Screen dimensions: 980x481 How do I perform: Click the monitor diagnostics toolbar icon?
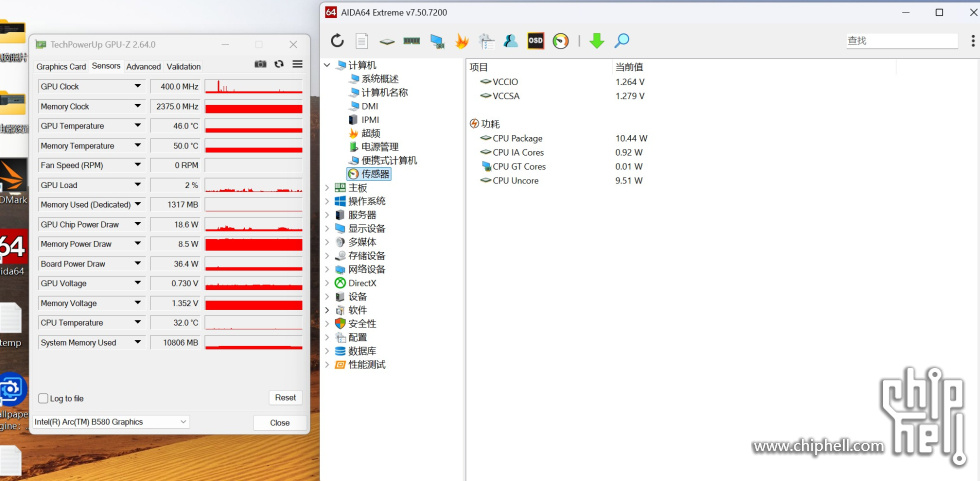(x=486, y=41)
